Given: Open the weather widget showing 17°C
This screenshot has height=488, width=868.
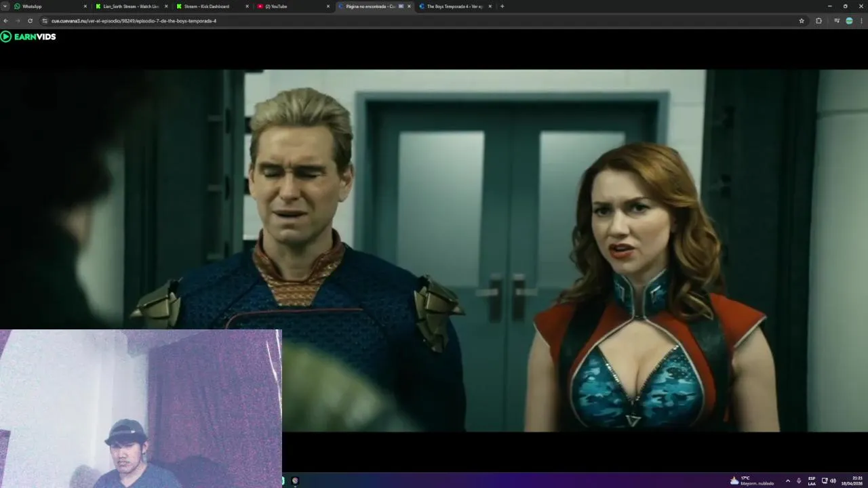Looking at the screenshot, I should coord(752,481).
